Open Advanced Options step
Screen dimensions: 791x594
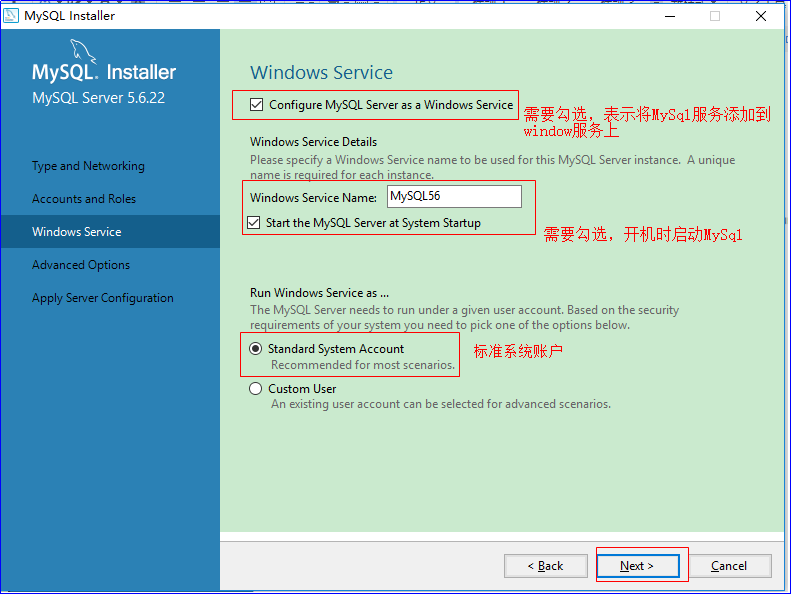(81, 265)
